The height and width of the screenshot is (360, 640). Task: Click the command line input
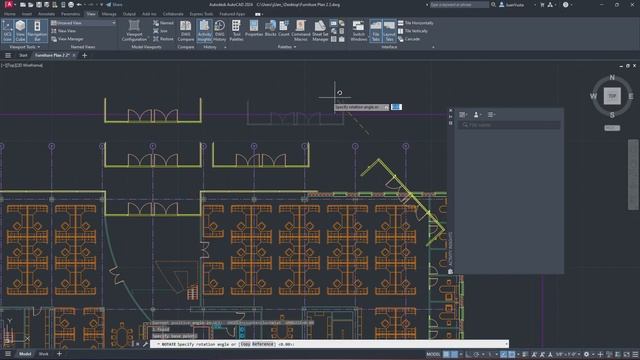point(329,344)
